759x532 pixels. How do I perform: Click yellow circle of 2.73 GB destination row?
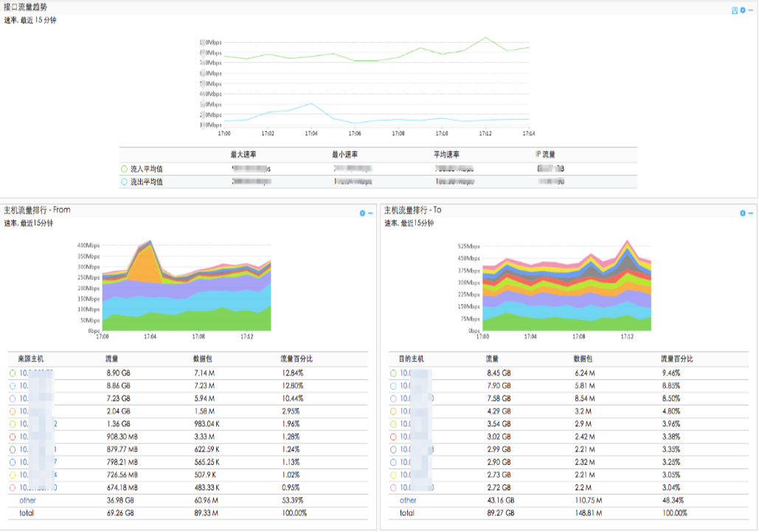pyautogui.click(x=393, y=475)
